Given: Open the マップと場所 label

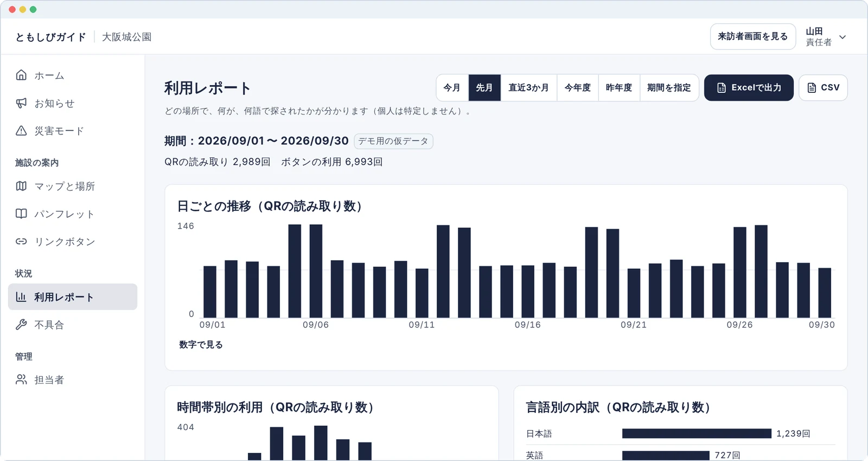Looking at the screenshot, I should pos(65,186).
